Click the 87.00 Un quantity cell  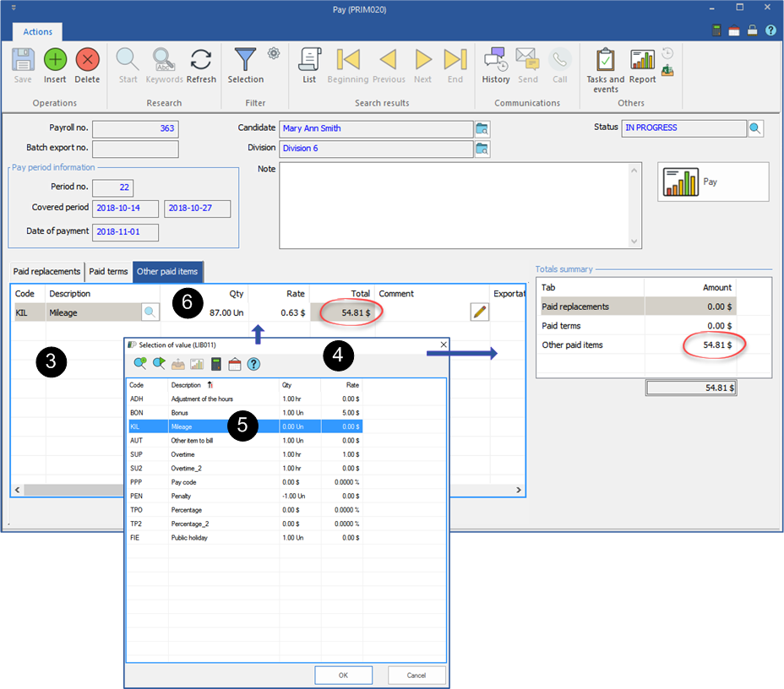pos(204,312)
